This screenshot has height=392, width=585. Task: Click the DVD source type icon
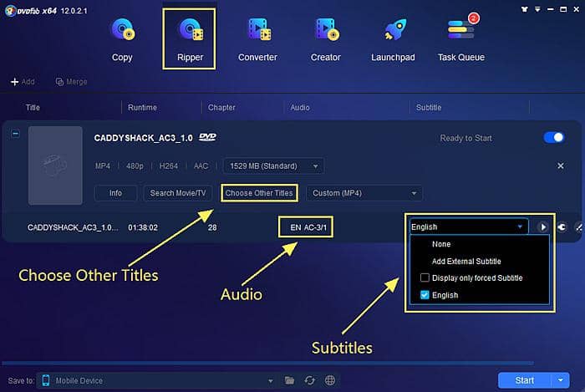click(207, 137)
